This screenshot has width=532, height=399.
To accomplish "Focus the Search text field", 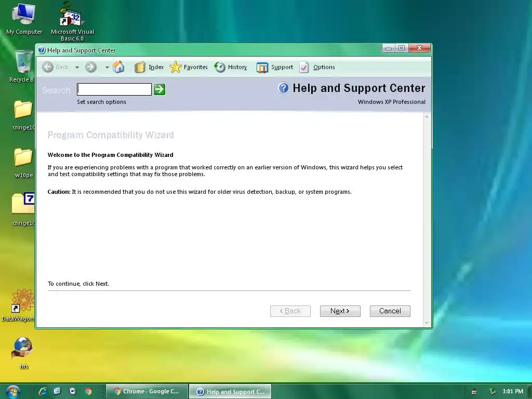I will [x=114, y=89].
